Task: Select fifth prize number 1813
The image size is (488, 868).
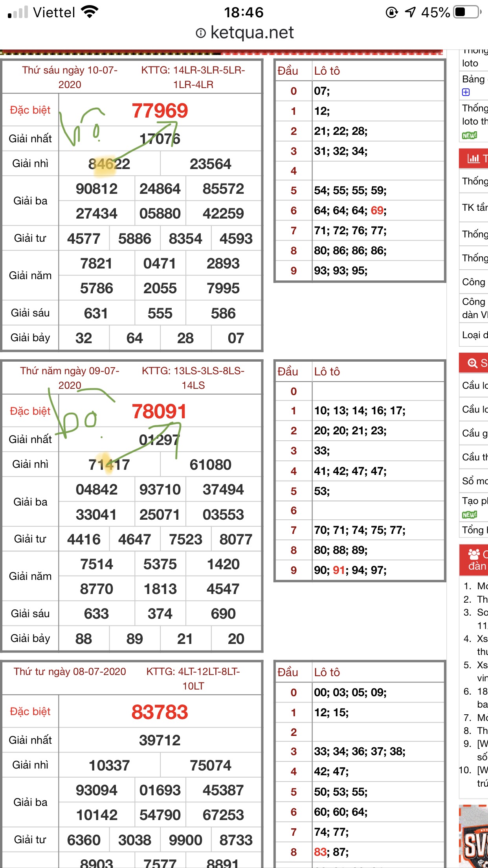Action: tap(160, 589)
